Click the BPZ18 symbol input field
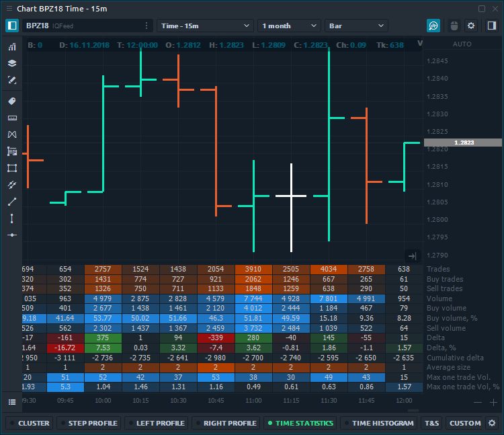This screenshot has height=435, width=504. click(x=81, y=26)
